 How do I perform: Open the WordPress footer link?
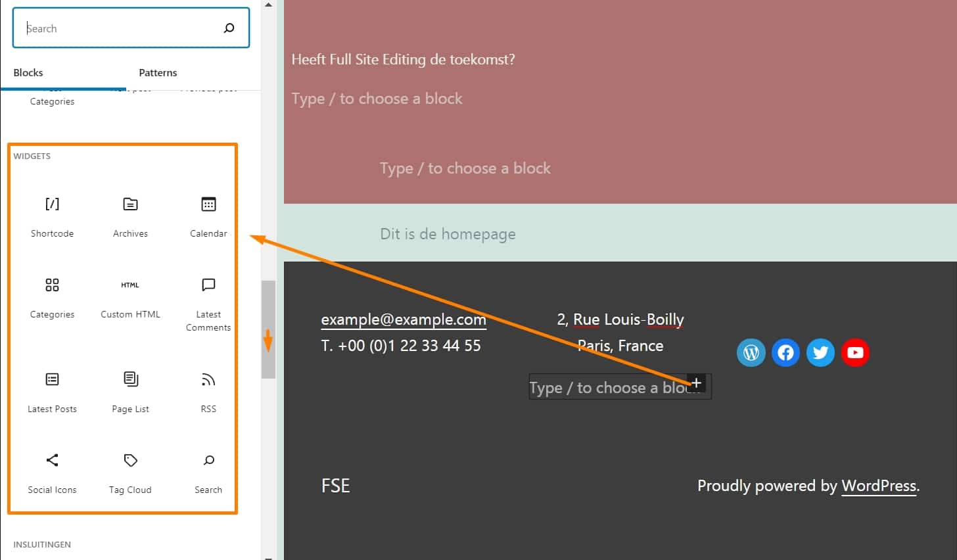pos(879,486)
